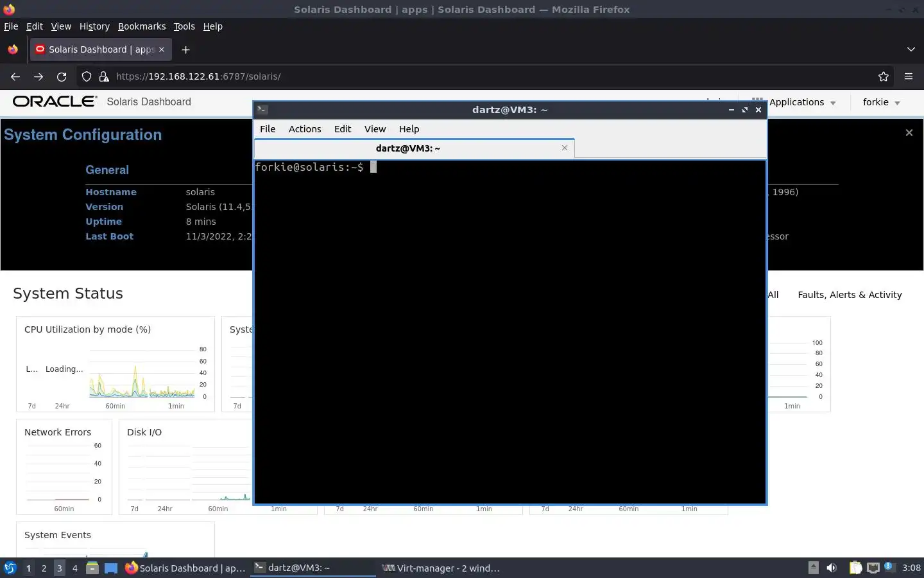Open the terminal Actions menu

305,129
